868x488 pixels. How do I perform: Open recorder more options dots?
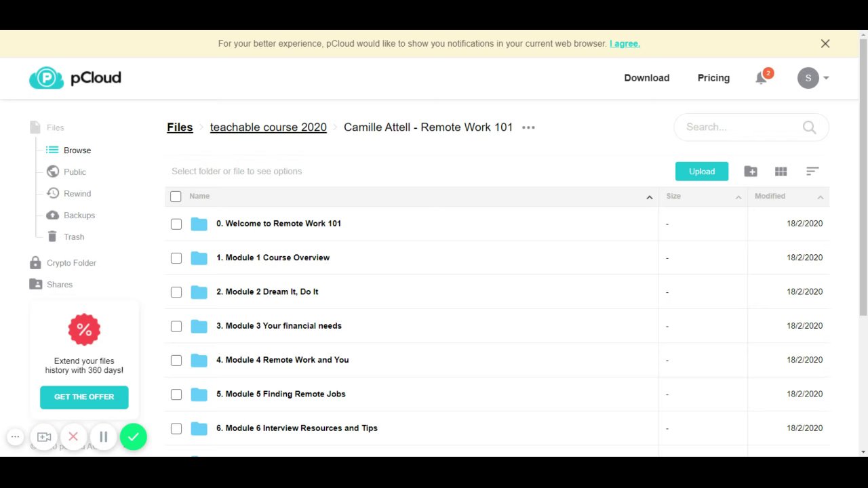point(15,437)
